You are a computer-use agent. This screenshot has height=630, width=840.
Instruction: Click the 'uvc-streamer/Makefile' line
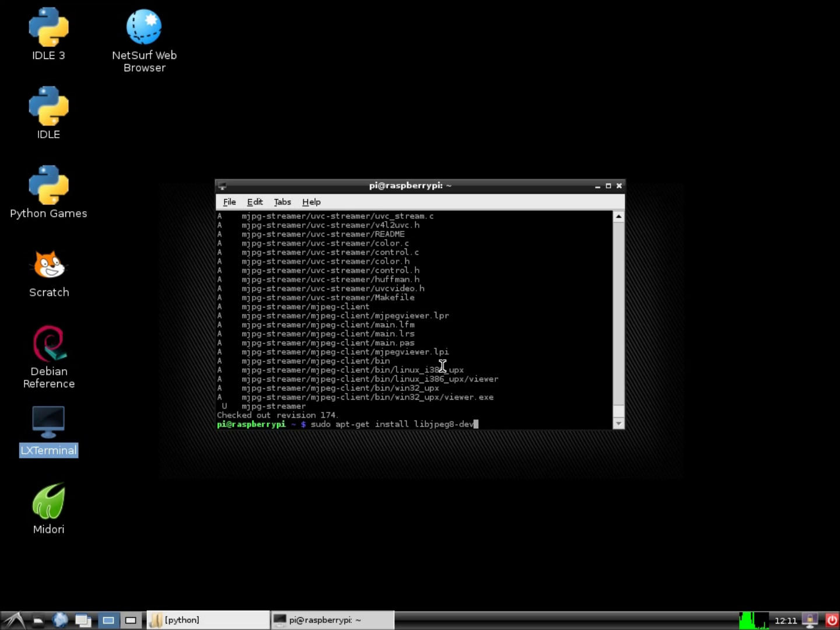point(316,297)
